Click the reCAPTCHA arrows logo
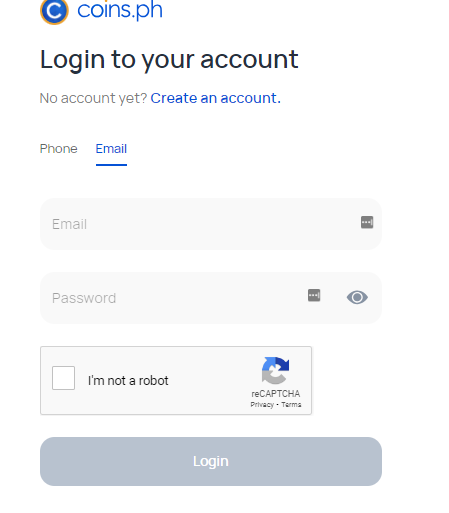This screenshot has width=449, height=513. point(276,370)
